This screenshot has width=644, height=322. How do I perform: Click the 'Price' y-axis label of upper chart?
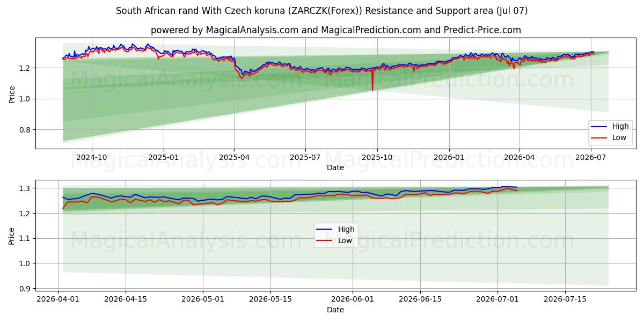click(x=12, y=93)
